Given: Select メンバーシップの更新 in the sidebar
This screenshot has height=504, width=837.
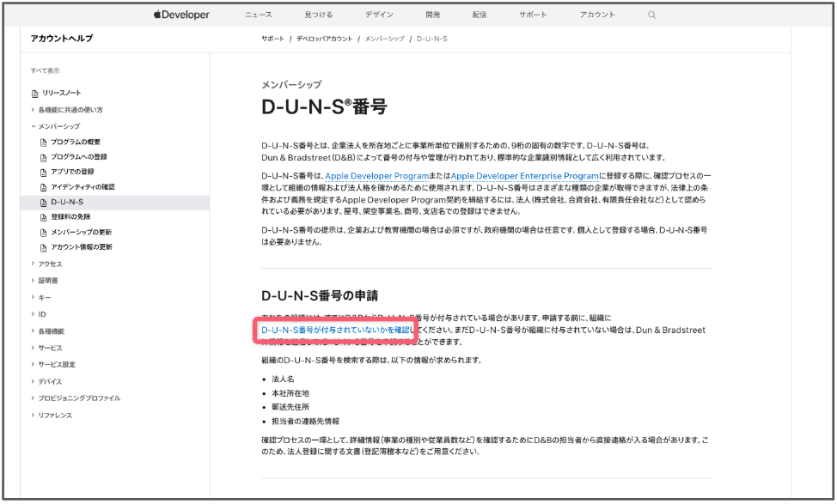Looking at the screenshot, I should [x=81, y=233].
